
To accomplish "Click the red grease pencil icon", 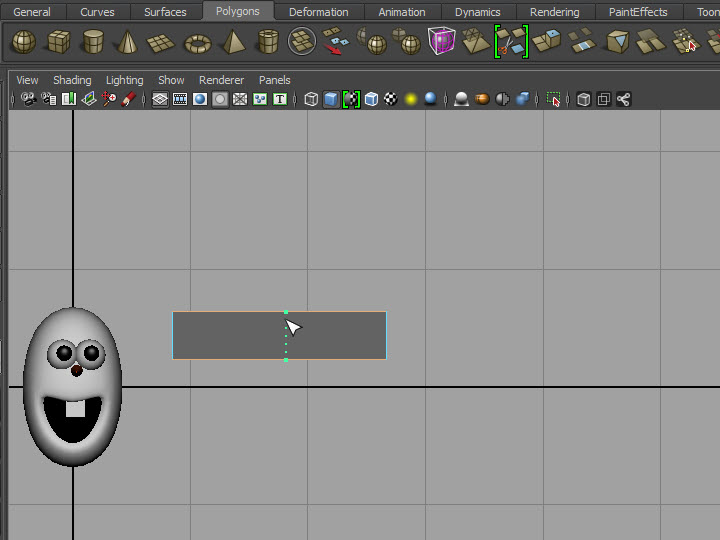I will (x=128, y=99).
